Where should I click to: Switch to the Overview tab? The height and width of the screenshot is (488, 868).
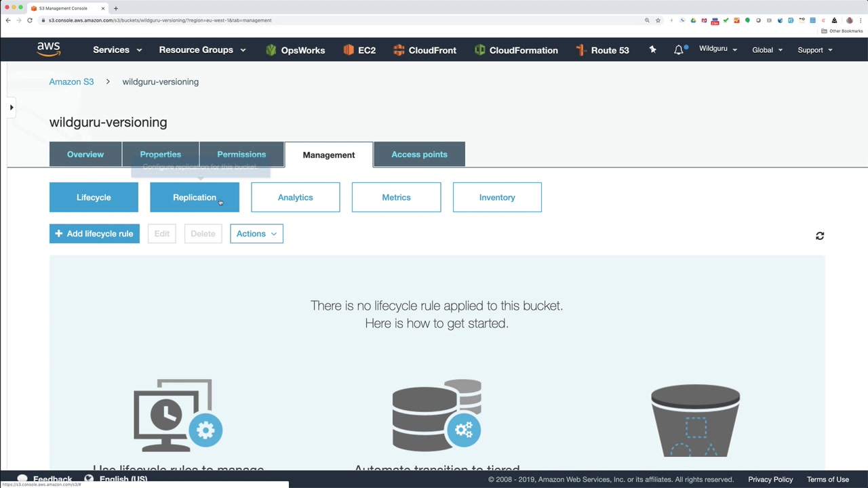coord(85,155)
